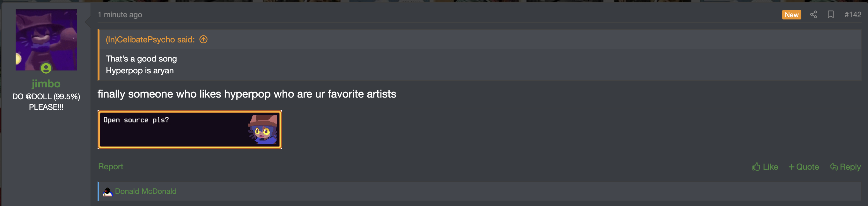Open jimbo's profile avatar picture
This screenshot has width=868, height=206.
click(x=46, y=40)
